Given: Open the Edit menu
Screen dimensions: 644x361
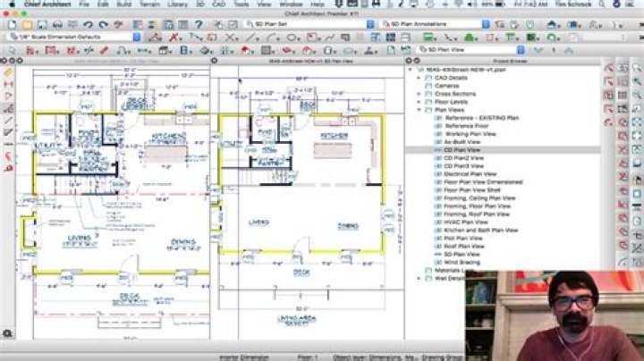Looking at the screenshot, I should pos(103,4).
